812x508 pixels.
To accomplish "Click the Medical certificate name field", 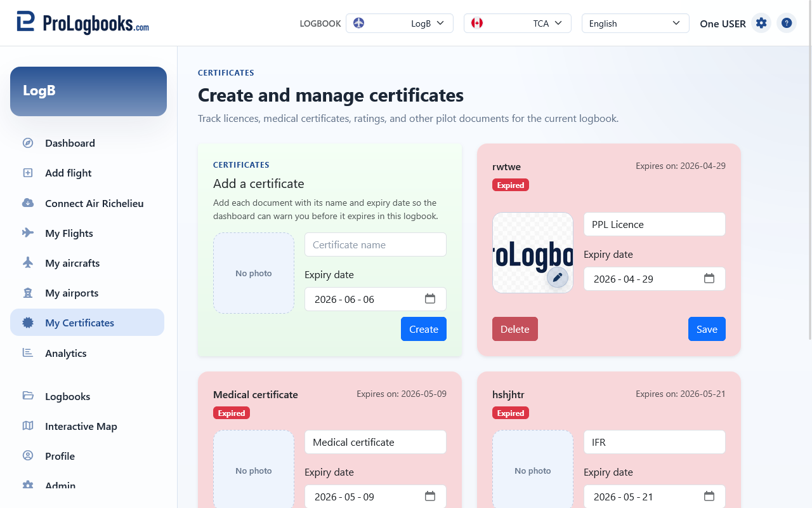I will point(376,442).
